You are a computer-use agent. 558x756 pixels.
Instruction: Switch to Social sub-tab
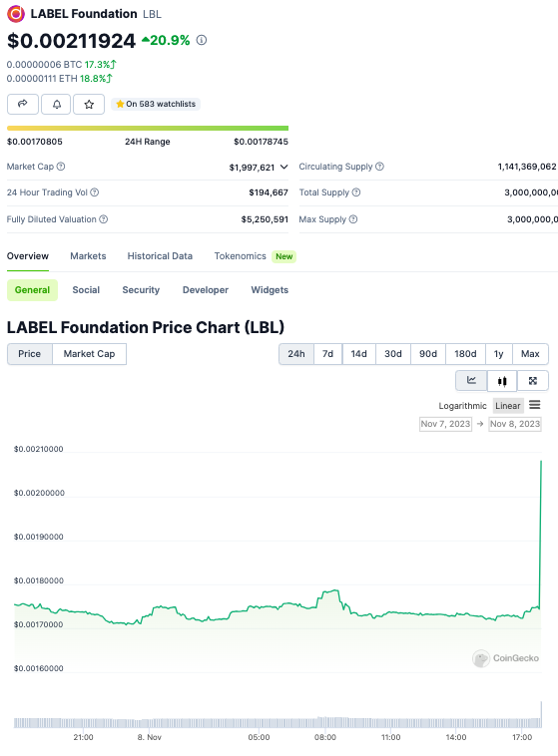click(x=86, y=290)
